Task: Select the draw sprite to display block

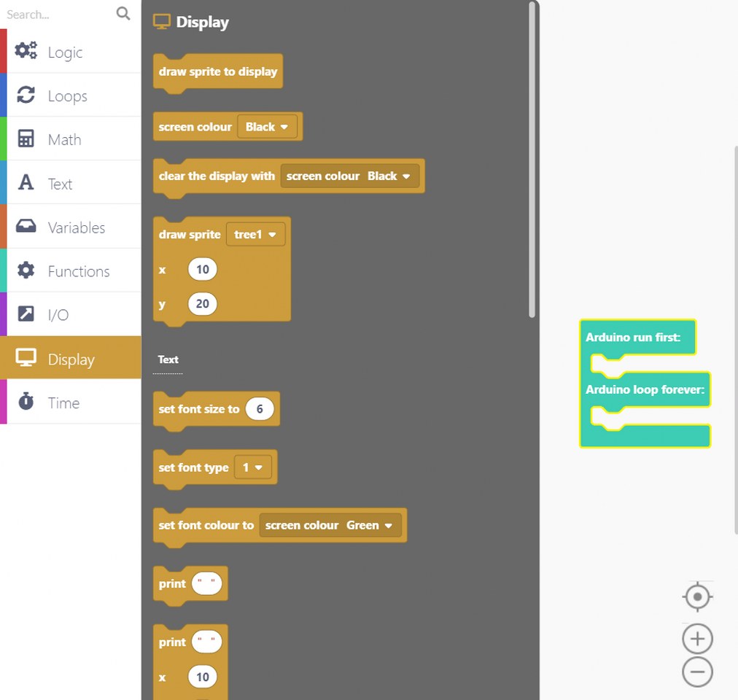Action: click(x=218, y=71)
